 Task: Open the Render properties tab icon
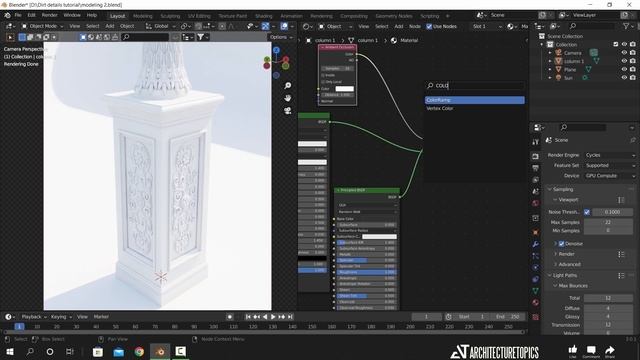pos(536,156)
